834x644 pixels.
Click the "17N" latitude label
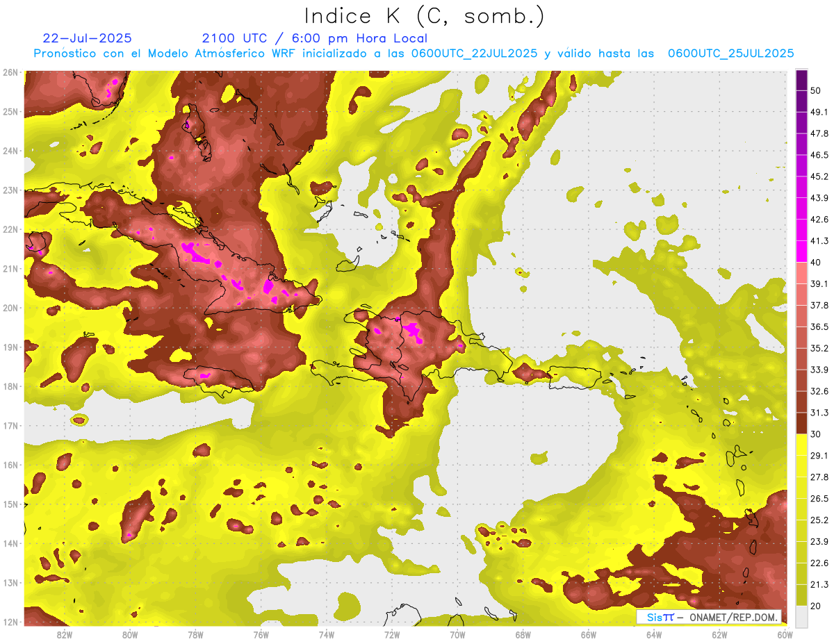11,426
